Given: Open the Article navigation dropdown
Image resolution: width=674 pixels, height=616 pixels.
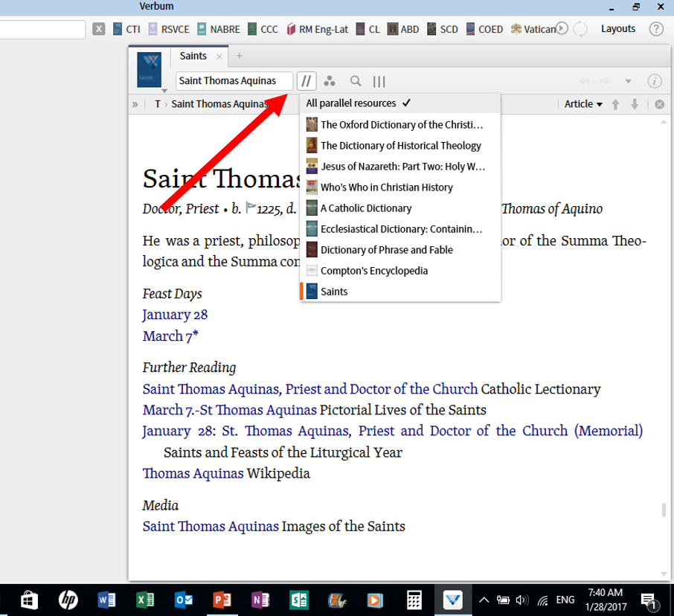Looking at the screenshot, I should click(583, 104).
